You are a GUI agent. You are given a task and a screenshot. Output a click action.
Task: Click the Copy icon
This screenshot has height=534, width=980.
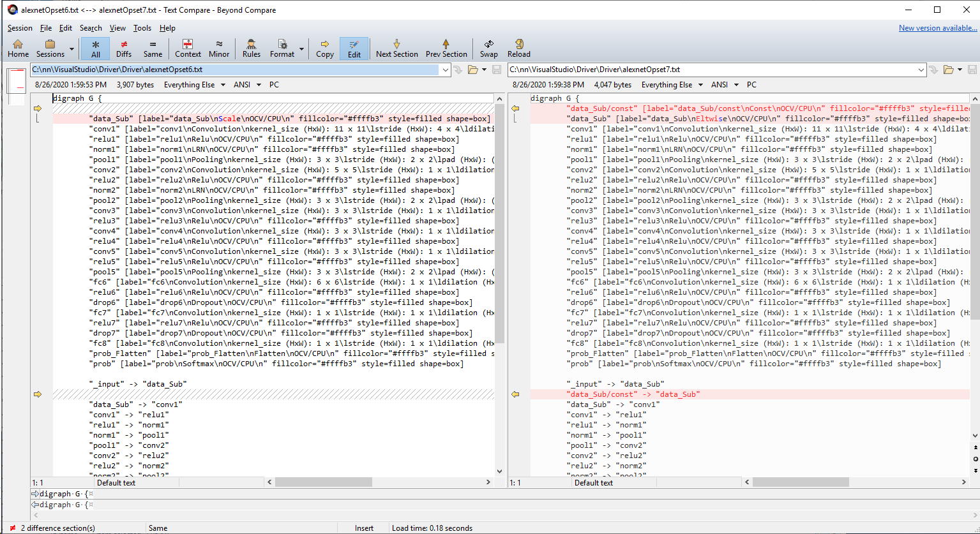pyautogui.click(x=324, y=48)
